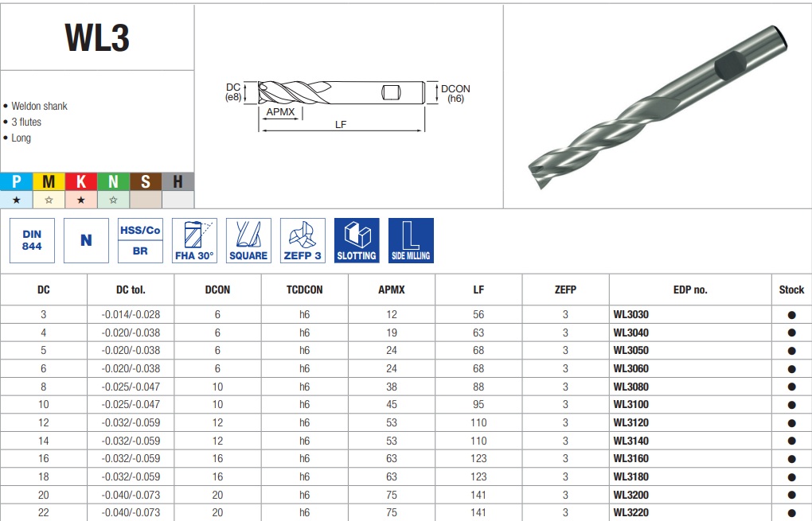
Task: Select the green N material swatch
Action: click(113, 181)
